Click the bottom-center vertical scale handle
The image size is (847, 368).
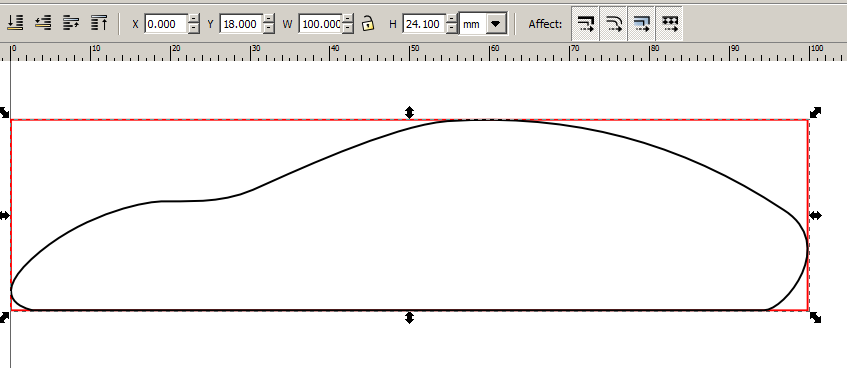click(x=409, y=318)
